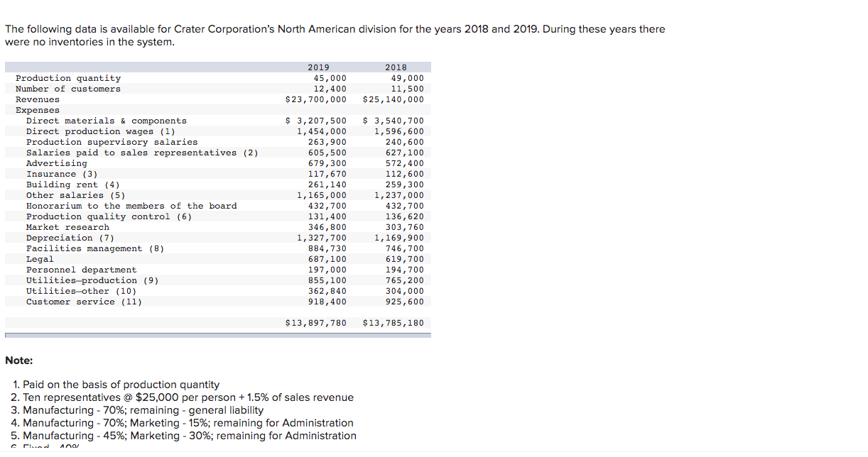Image resolution: width=868 pixels, height=457 pixels.
Task: Click note 4 Marketing - 15%
Action: pyautogui.click(x=183, y=423)
